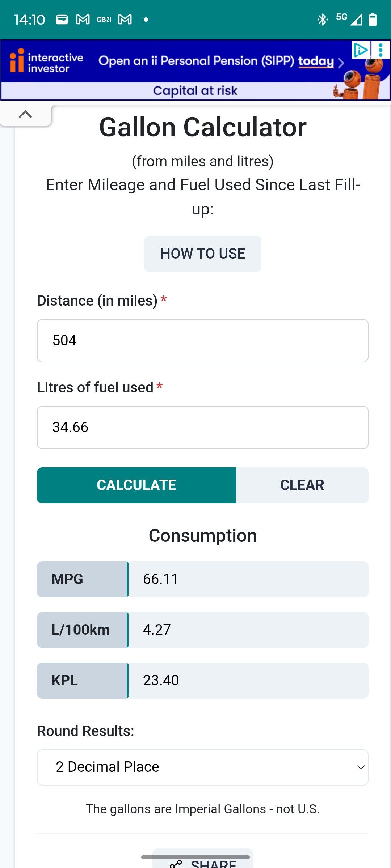Tap the SHARE button
Image resolution: width=391 pixels, height=868 pixels.
(x=203, y=863)
